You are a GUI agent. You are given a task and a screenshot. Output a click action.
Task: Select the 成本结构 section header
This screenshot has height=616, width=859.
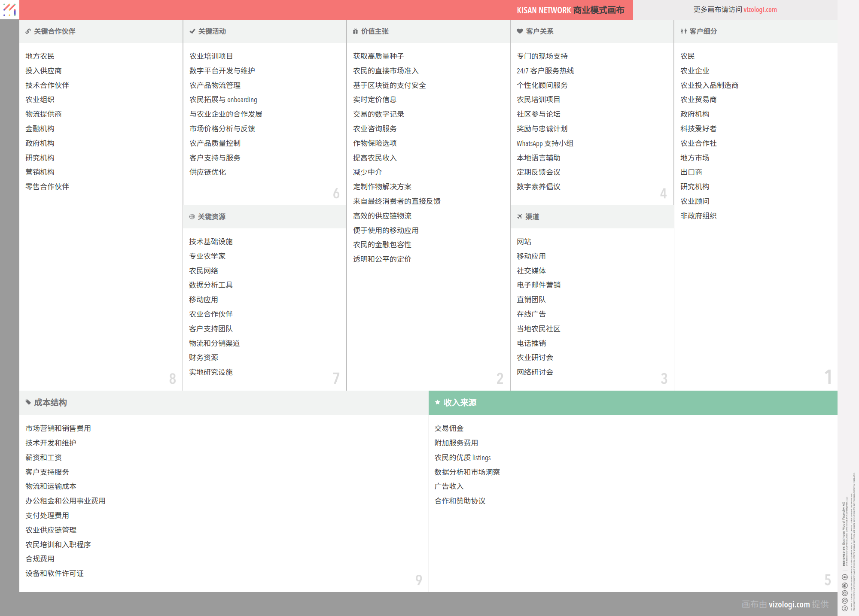point(50,403)
